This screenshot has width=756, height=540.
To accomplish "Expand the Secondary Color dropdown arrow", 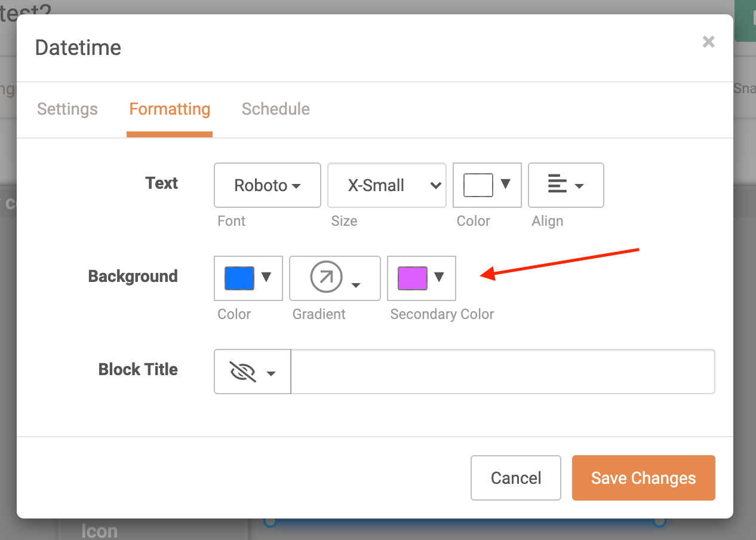I will pyautogui.click(x=440, y=277).
